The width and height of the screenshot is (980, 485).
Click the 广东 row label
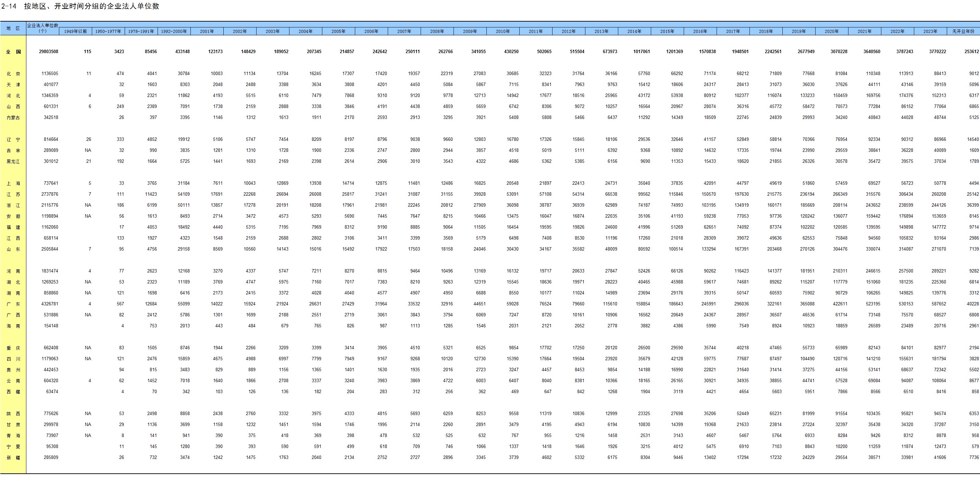coord(13,304)
